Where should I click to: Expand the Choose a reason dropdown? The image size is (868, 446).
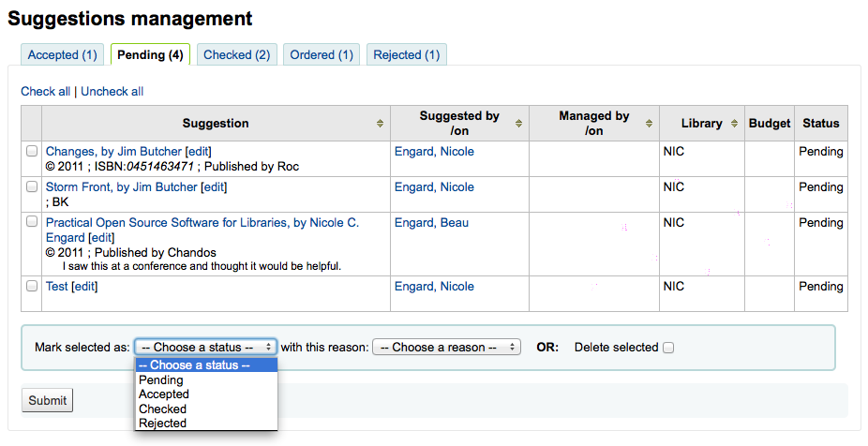click(x=447, y=347)
